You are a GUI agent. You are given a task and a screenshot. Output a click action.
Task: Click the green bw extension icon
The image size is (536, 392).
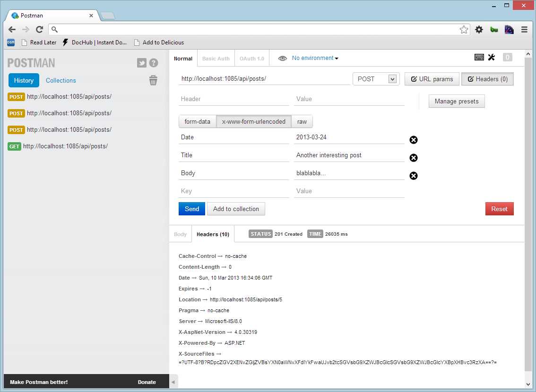click(x=494, y=30)
